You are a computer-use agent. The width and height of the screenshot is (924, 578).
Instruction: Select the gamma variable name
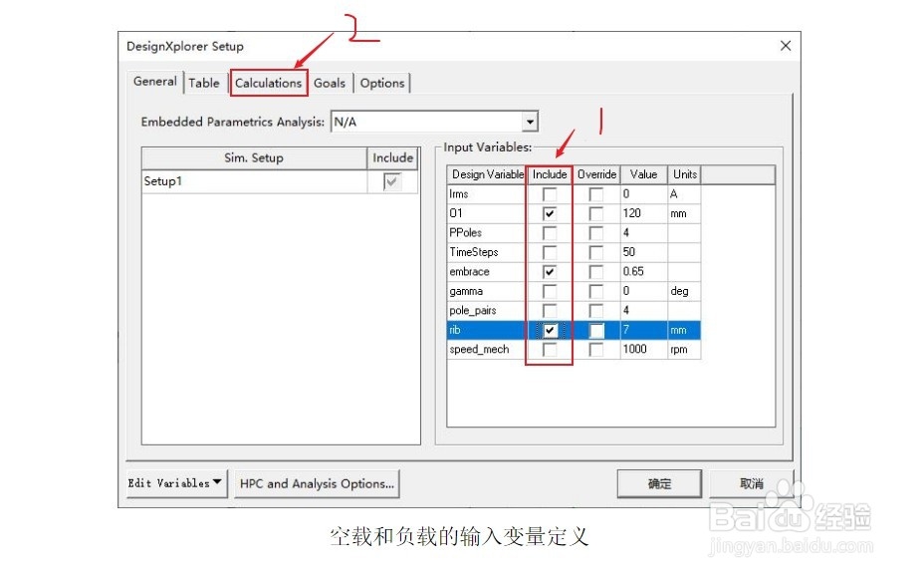tap(466, 291)
